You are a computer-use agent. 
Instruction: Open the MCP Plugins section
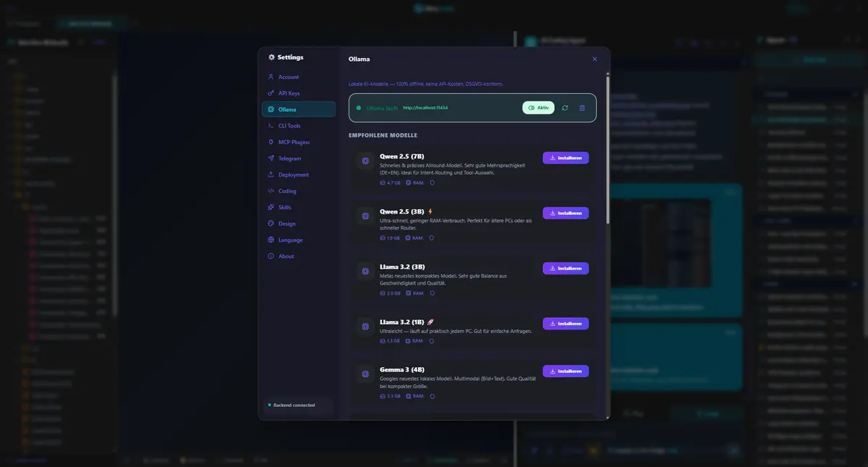pyautogui.click(x=298, y=142)
